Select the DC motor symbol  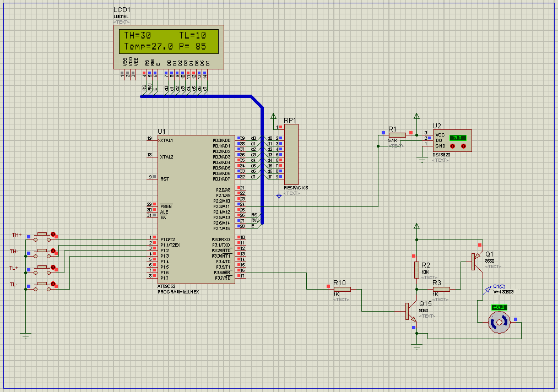coord(500,322)
